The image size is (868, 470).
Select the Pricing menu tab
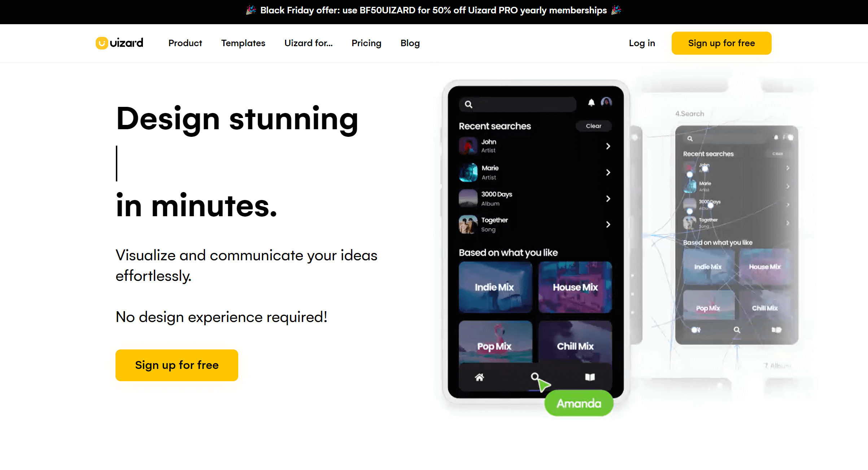pos(366,43)
